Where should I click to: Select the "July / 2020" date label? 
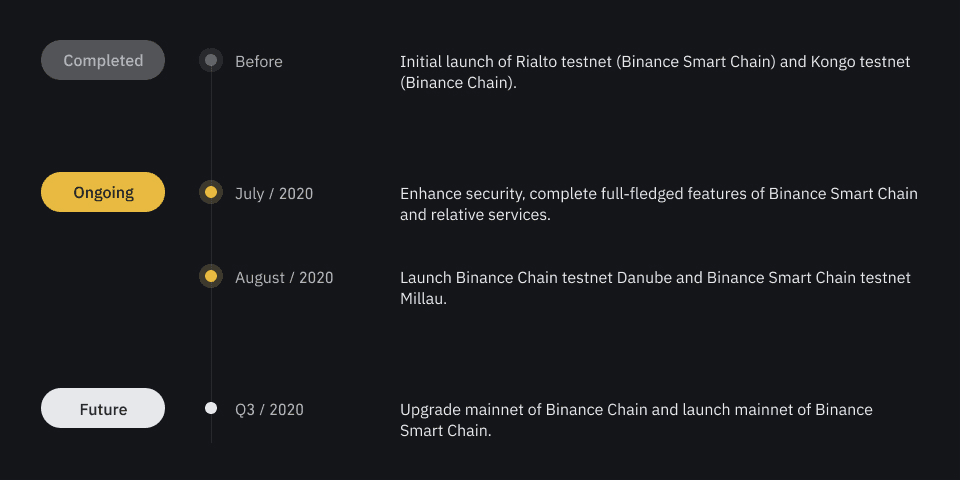tap(274, 193)
